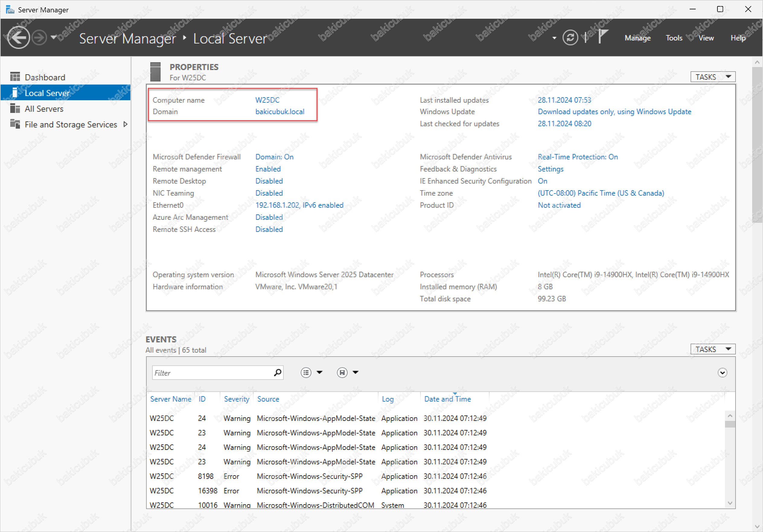Click the Back navigation arrow

pos(18,37)
